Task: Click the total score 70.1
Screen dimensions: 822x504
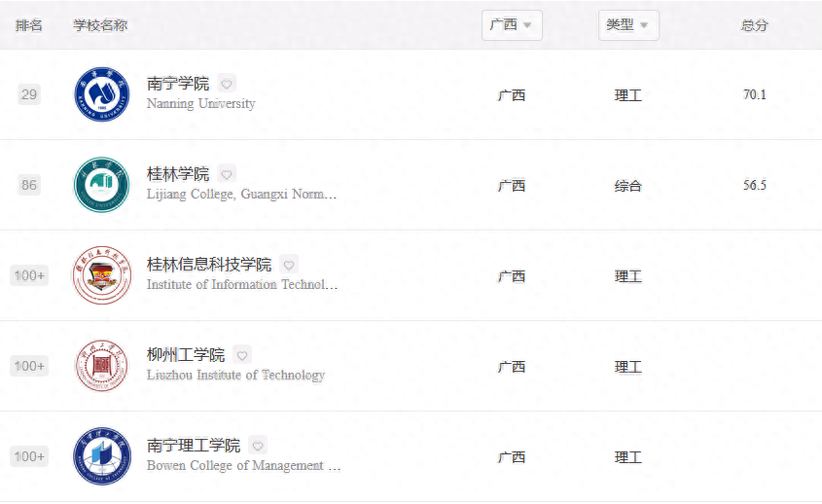Action: pyautogui.click(x=754, y=94)
